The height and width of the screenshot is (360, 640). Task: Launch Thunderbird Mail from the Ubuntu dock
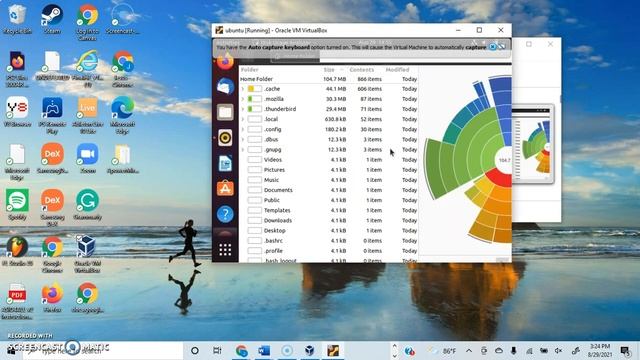(225, 87)
